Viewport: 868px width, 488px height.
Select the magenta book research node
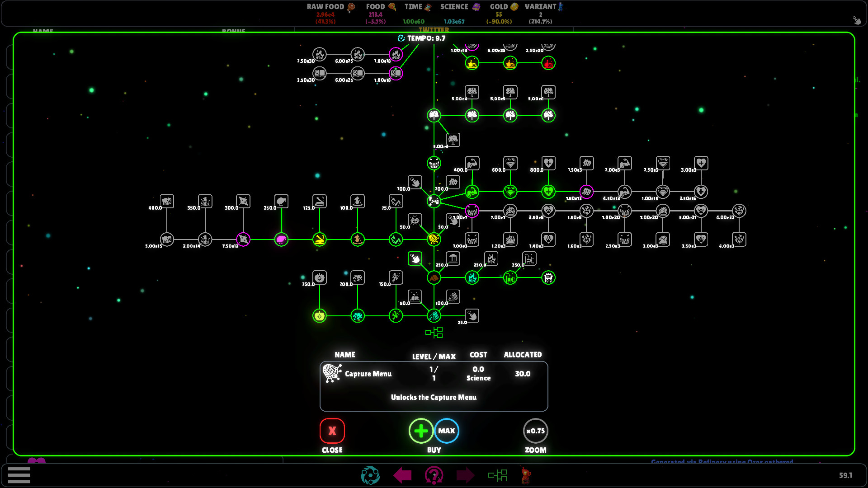point(395,73)
